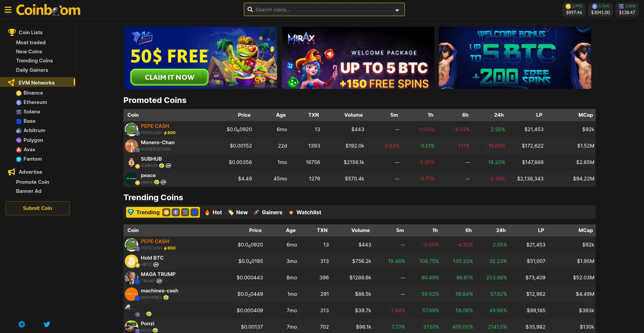This screenshot has height=333, width=644.
Task: Toggle Ethereum chain filter in Trending tab
Action: coord(176,212)
